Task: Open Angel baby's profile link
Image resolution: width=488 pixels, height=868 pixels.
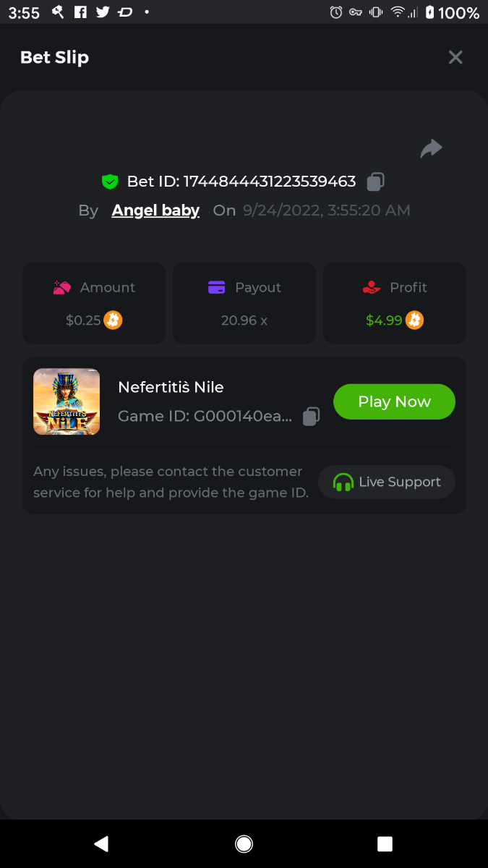Action: (x=155, y=210)
